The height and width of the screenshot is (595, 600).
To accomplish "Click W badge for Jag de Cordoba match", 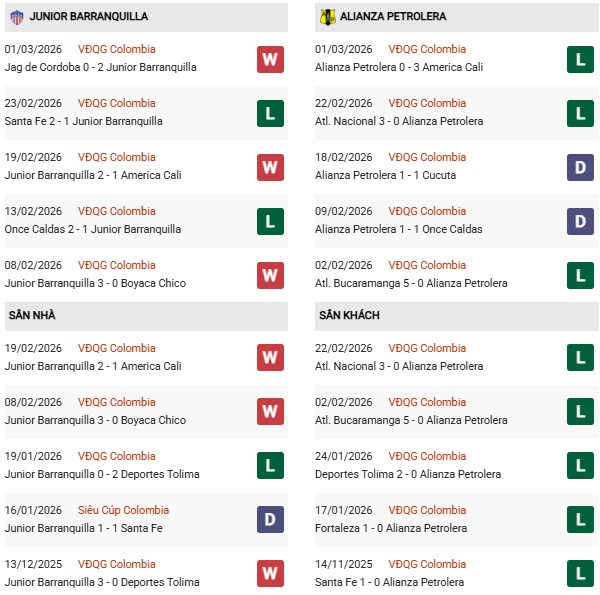I will 270,59.
